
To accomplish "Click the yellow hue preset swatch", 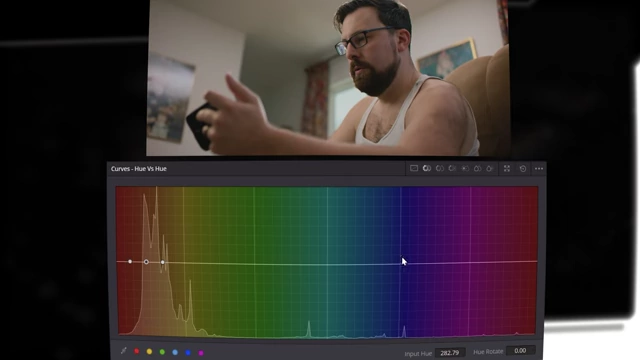I will pyautogui.click(x=149, y=351).
